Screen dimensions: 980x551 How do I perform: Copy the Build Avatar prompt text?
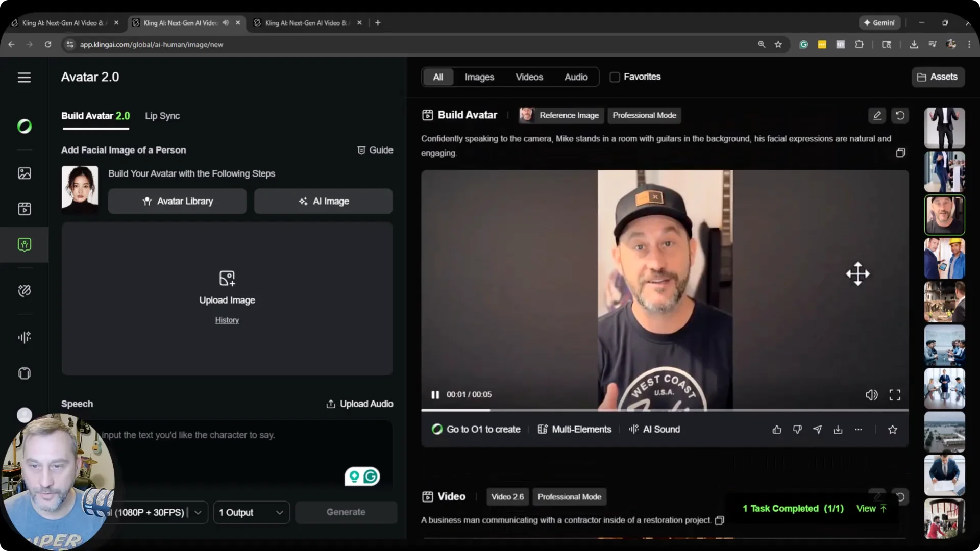coord(900,153)
